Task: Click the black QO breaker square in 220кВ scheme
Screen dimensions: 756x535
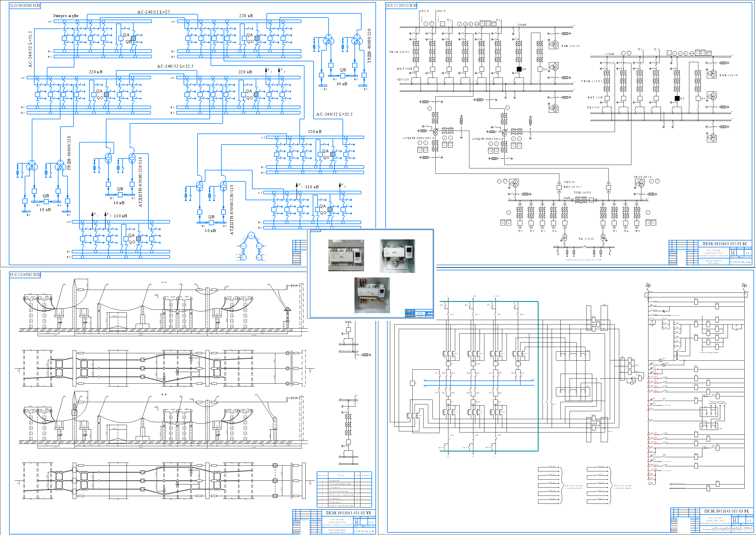Action: tap(519, 69)
